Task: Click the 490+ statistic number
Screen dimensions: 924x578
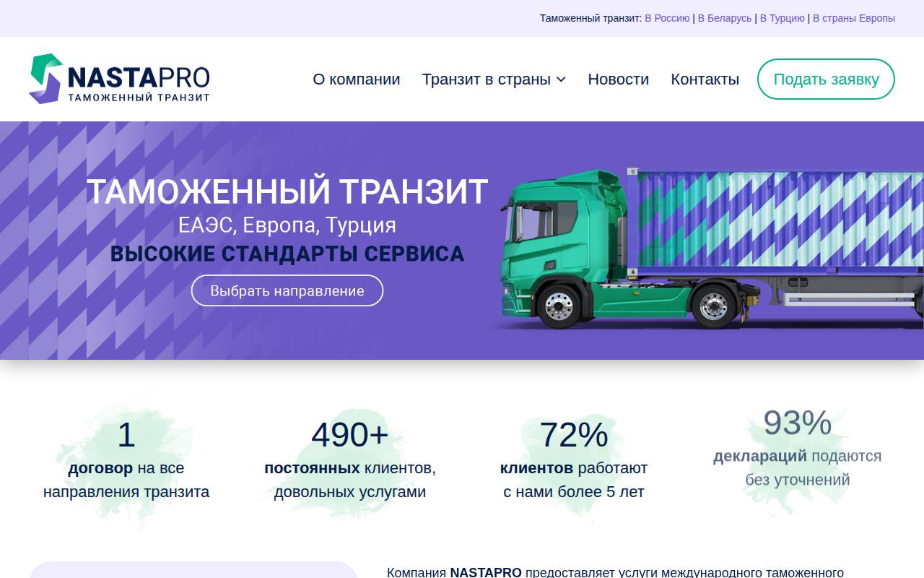Action: click(350, 435)
